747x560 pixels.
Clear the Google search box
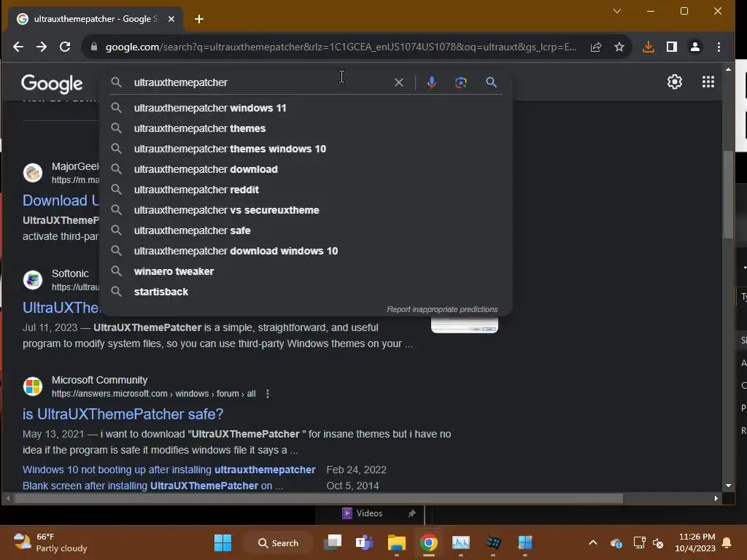coord(399,82)
